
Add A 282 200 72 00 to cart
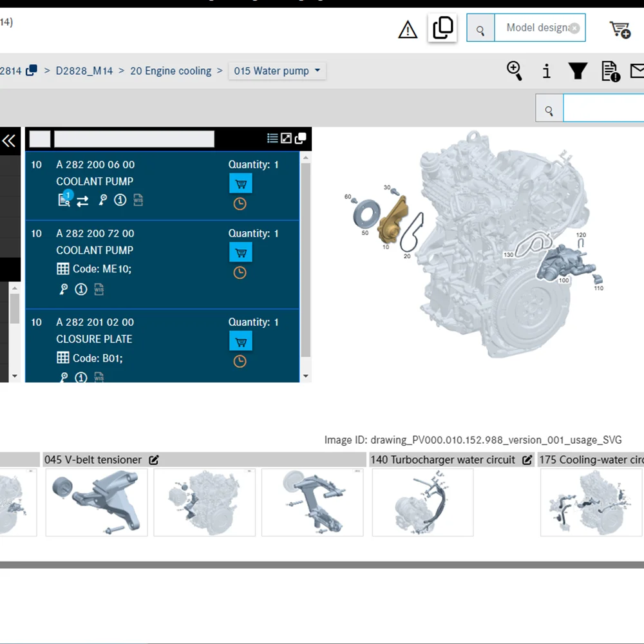(241, 252)
